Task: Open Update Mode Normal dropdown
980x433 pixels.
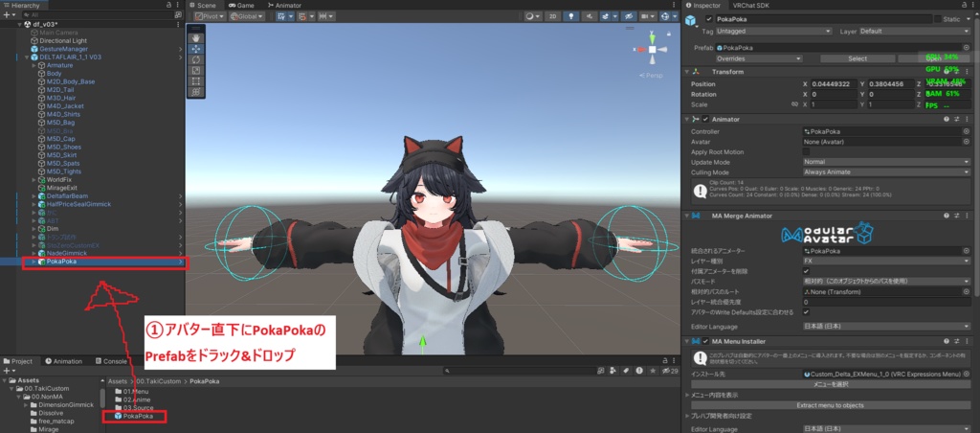Action: coord(886,162)
